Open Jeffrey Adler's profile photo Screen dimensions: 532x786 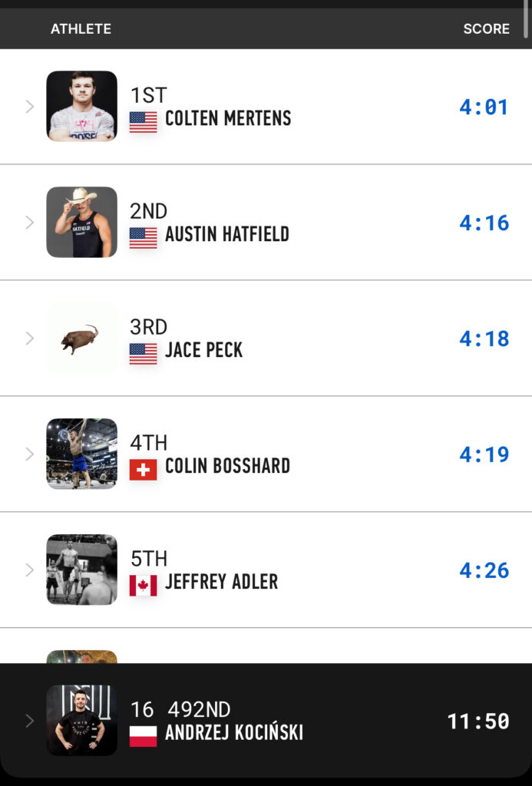click(x=81, y=570)
